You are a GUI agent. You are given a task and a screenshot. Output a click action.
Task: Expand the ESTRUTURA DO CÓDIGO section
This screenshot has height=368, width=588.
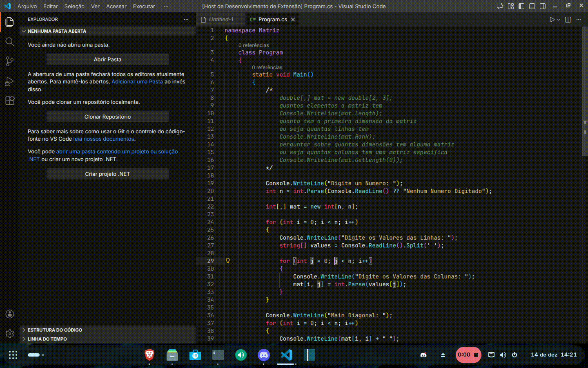tap(108, 330)
